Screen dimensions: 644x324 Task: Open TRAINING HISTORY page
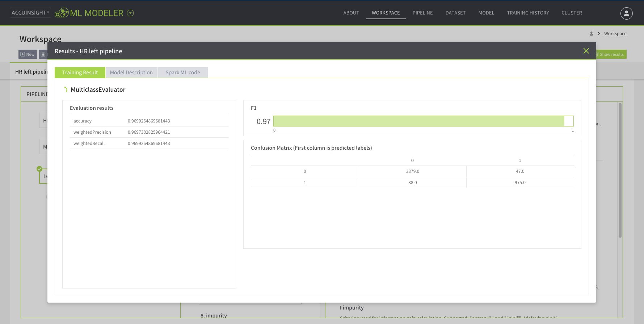tap(528, 13)
